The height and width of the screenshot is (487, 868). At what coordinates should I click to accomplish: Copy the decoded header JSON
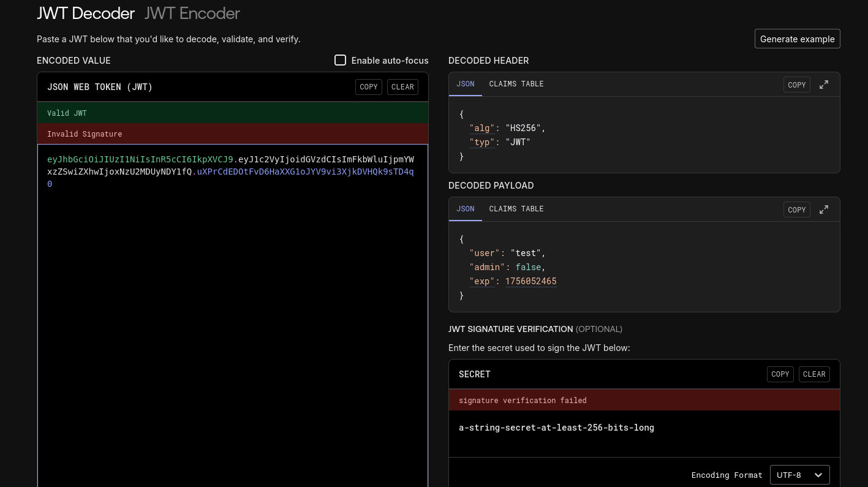[796, 85]
